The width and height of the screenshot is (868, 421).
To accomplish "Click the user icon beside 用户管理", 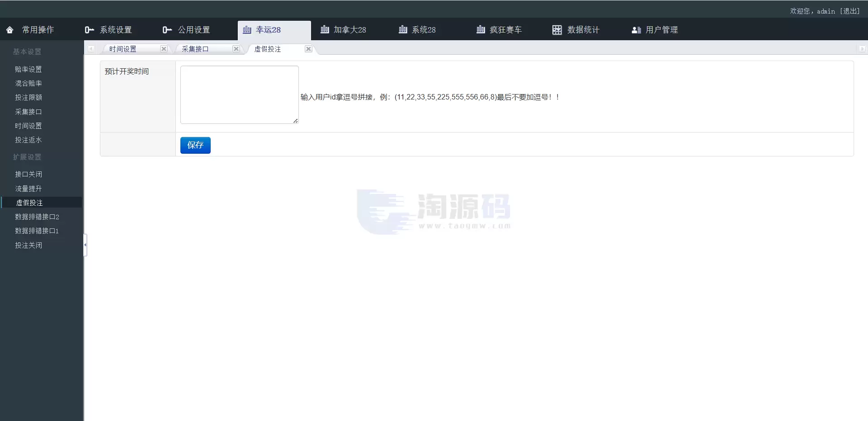I will 636,30.
